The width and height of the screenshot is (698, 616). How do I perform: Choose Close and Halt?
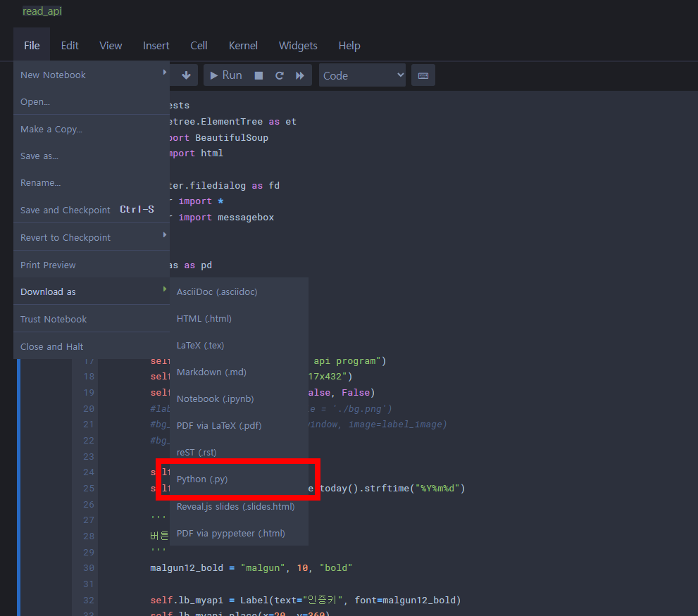92,346
